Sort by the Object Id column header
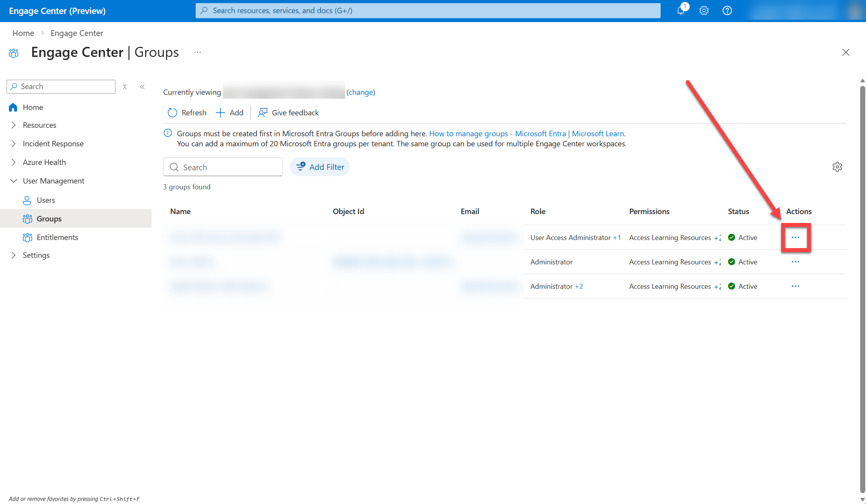Image resolution: width=866 pixels, height=504 pixels. point(348,211)
